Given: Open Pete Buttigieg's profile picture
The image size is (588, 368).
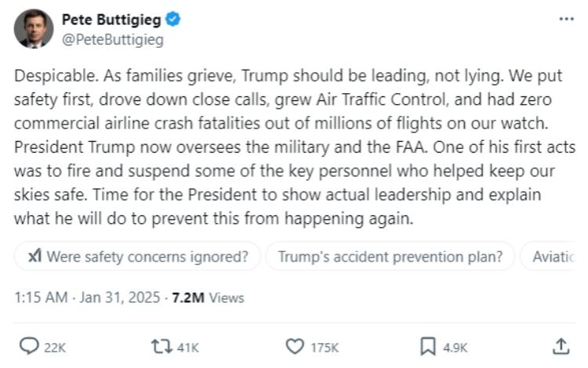Looking at the screenshot, I should point(34,29).
